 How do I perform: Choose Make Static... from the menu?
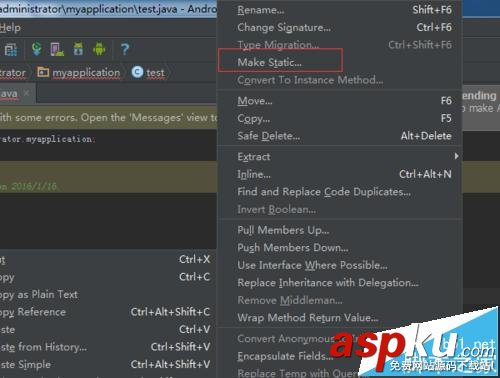pos(340,62)
